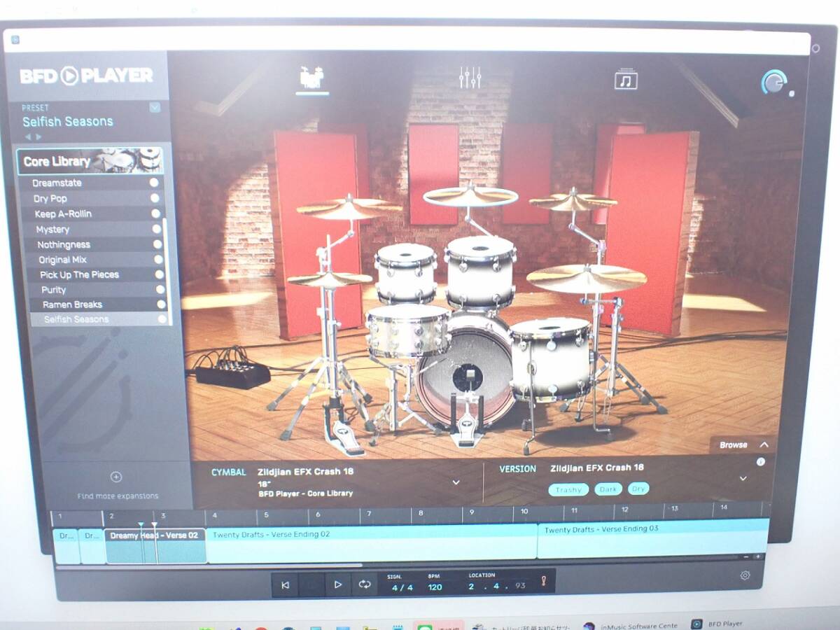Click the plus icon to find expansions
The image size is (840, 630).
tap(116, 477)
